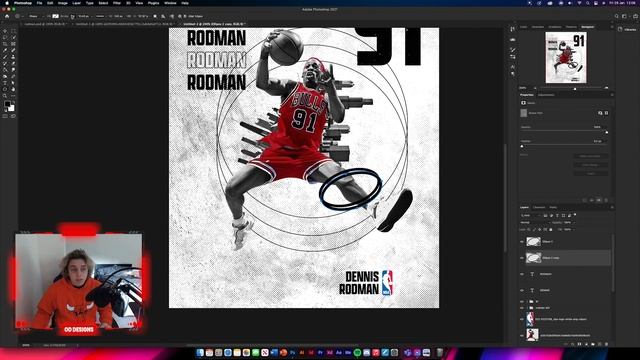The height and width of the screenshot is (360, 640).
Task: Select the Move tool
Action: (5, 31)
